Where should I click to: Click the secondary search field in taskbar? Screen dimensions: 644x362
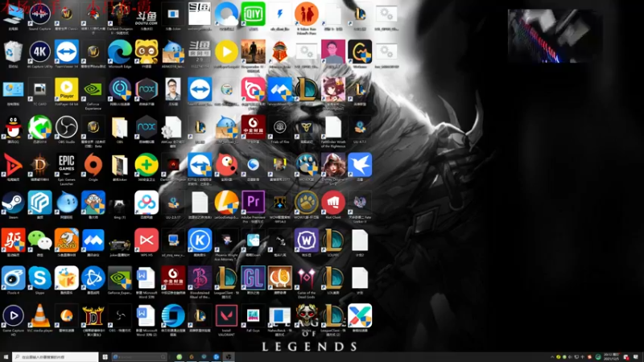(139, 357)
